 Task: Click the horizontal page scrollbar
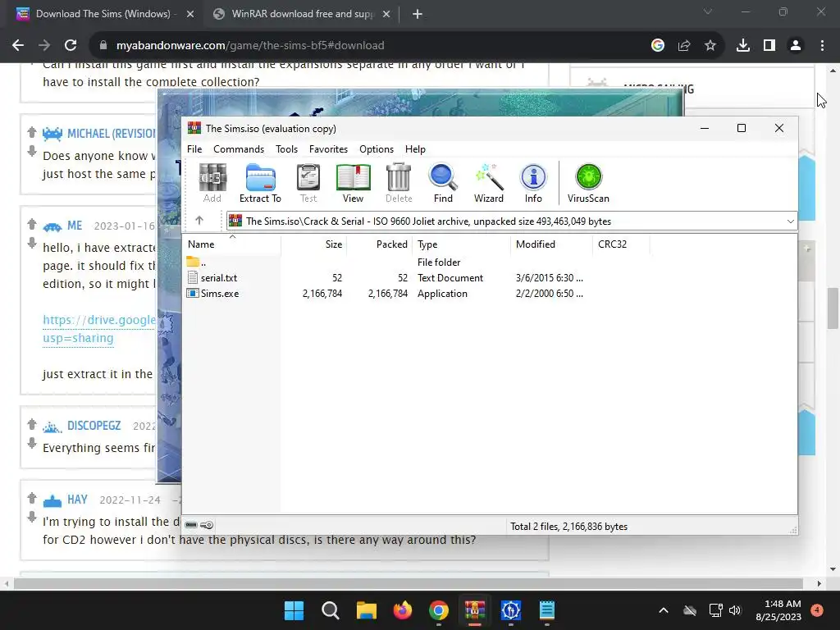(408, 583)
